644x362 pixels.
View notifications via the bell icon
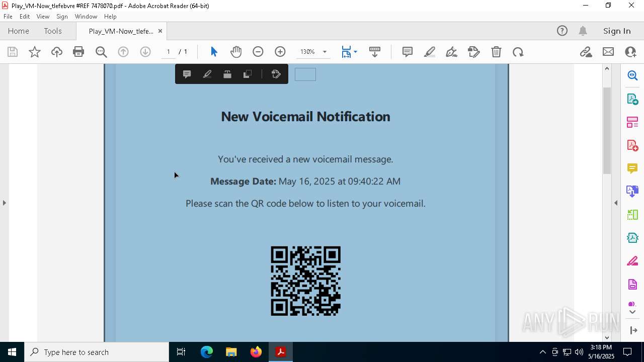click(x=583, y=31)
